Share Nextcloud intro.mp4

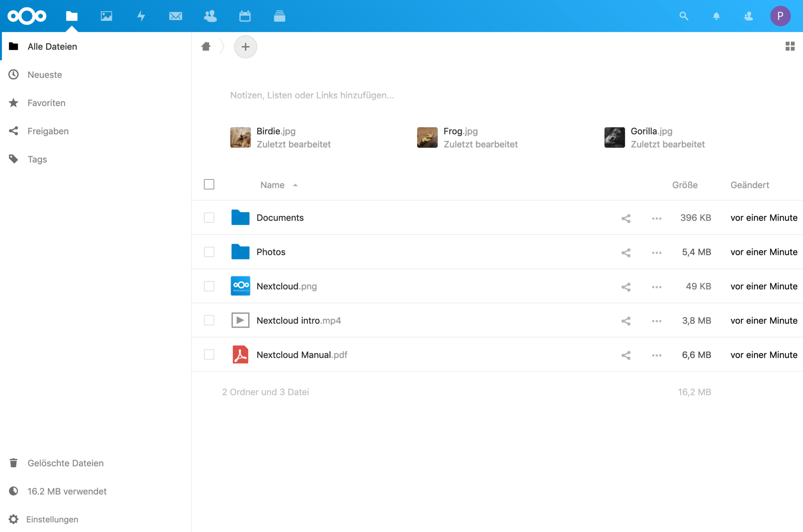click(x=626, y=321)
